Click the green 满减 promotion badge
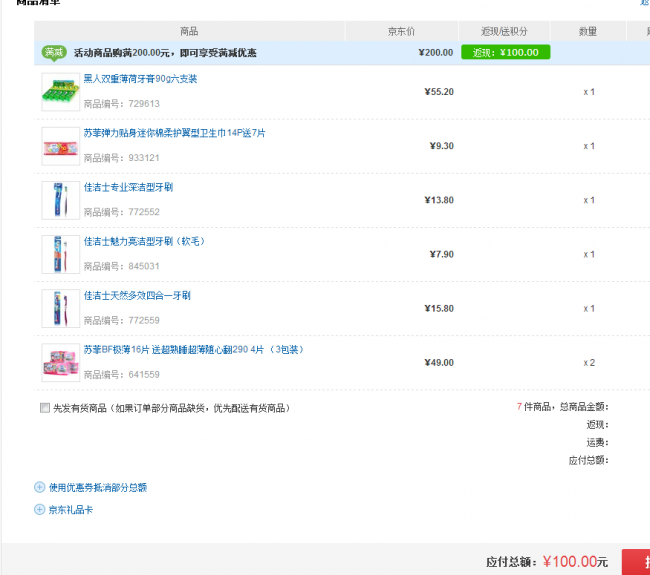Viewport: 650px width, 575px height. pos(54,53)
